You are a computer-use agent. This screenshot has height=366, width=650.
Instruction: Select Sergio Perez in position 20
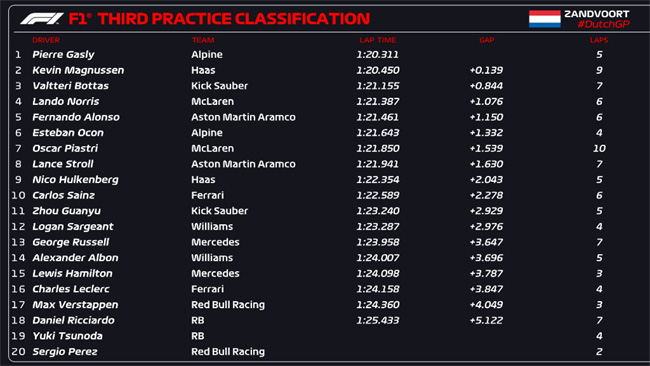(x=65, y=351)
